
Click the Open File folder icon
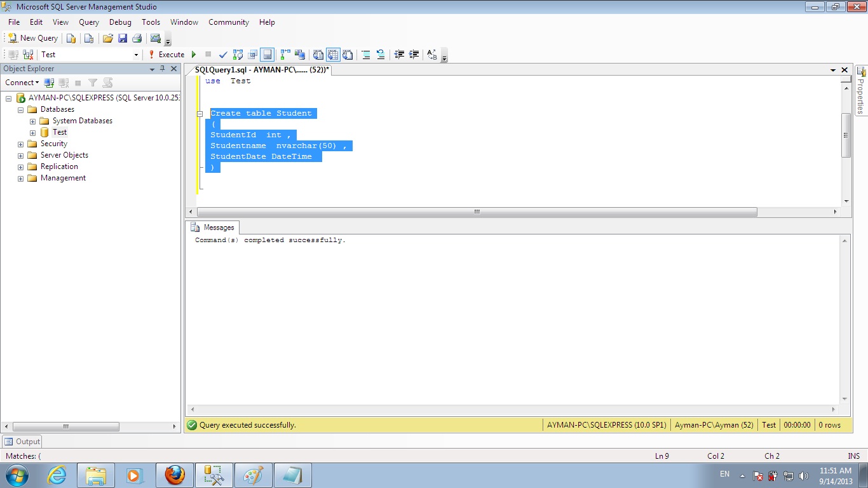coord(108,38)
